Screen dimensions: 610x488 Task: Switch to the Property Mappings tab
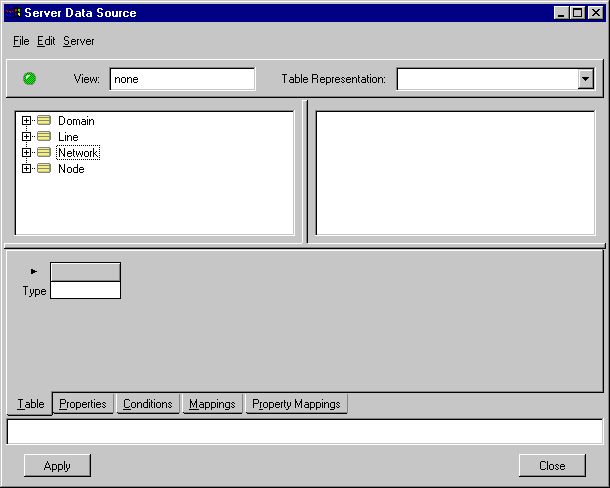pyautogui.click(x=296, y=404)
